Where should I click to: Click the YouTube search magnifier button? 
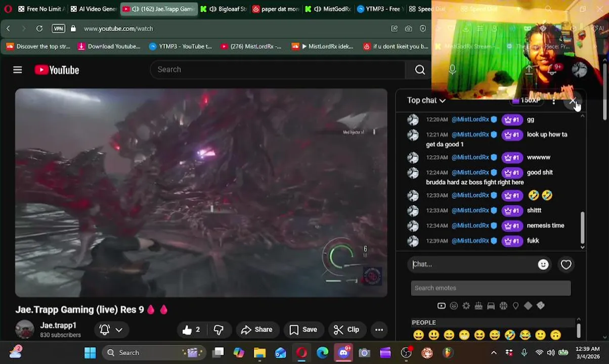tap(420, 70)
